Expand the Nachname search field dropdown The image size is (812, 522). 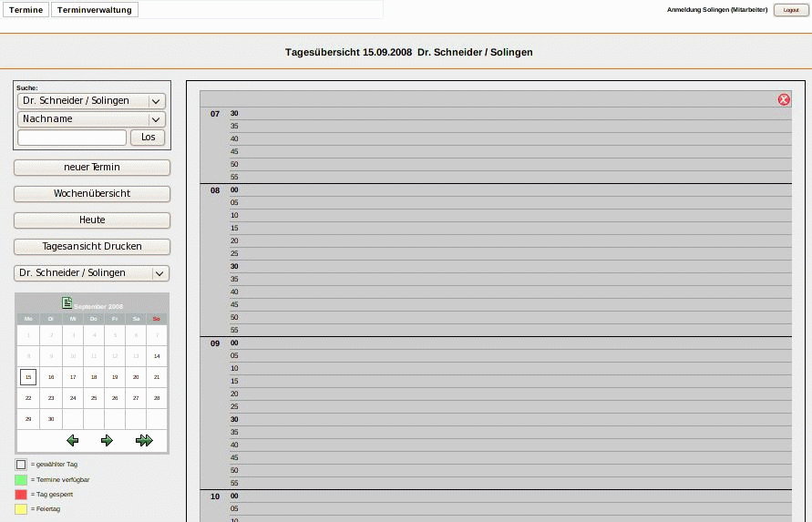[91, 119]
